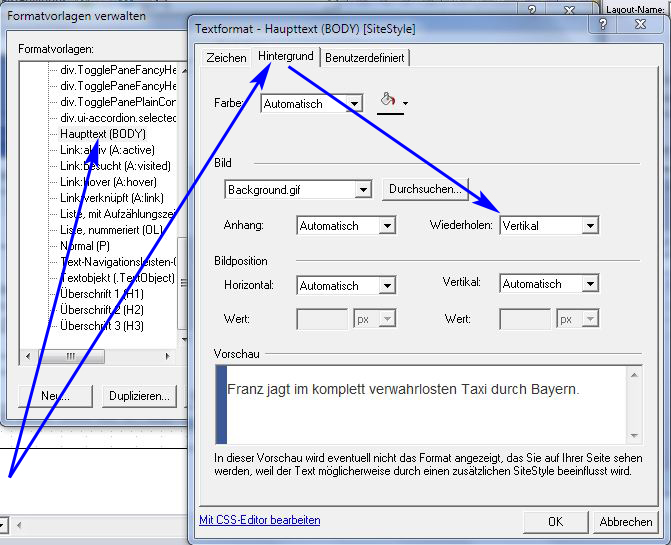This screenshot has width=671, height=545.
Task: Click the color swatch line under paint bucket
Action: pos(389,112)
